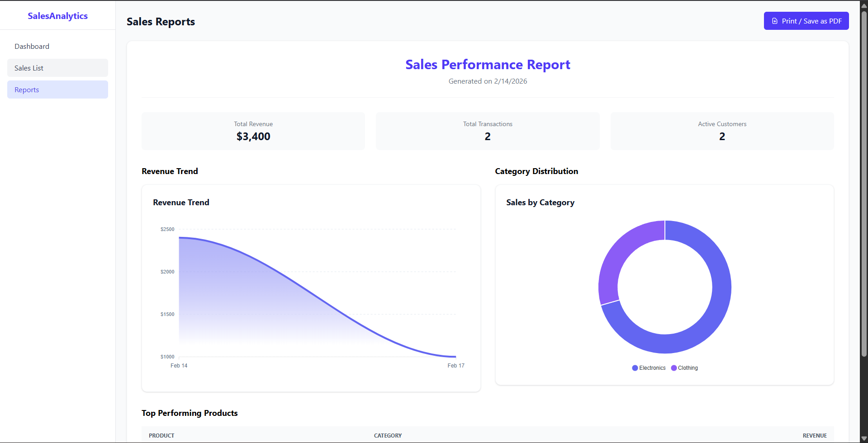Select the SalesAnalytics logo
Image resolution: width=868 pixels, height=443 pixels.
pos(57,16)
